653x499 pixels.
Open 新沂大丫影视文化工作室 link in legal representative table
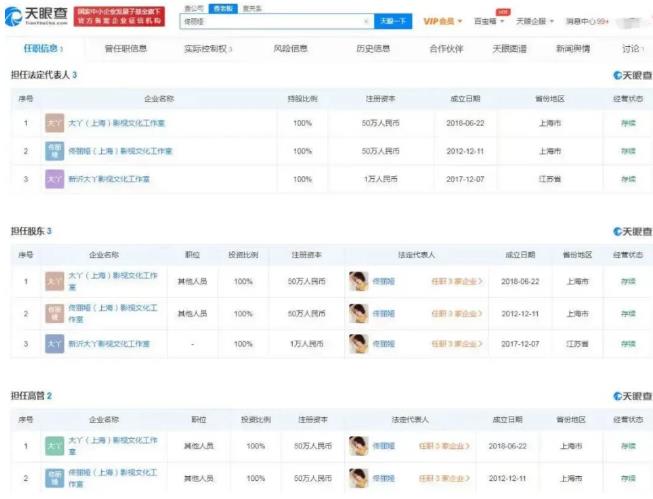(109, 179)
